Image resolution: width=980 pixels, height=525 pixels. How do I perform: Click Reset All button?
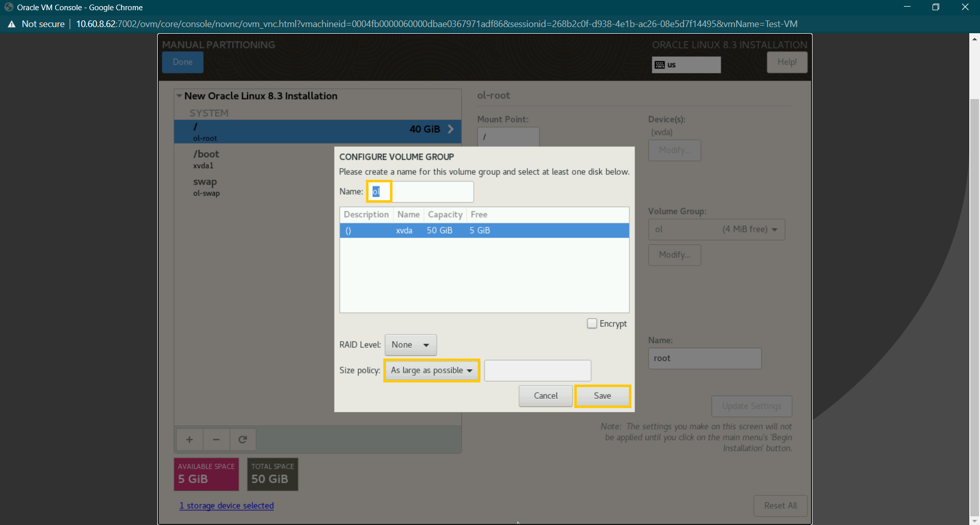pos(780,506)
